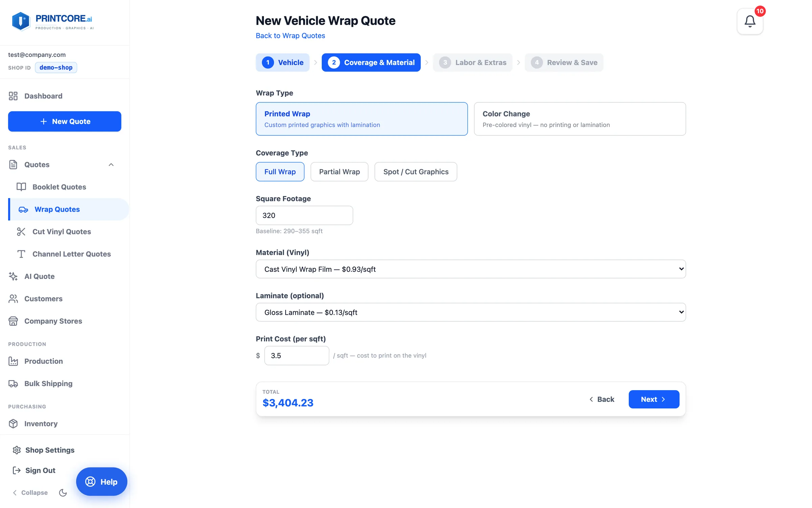
Task: Click the Bulk Shipping truck icon
Action: click(13, 383)
